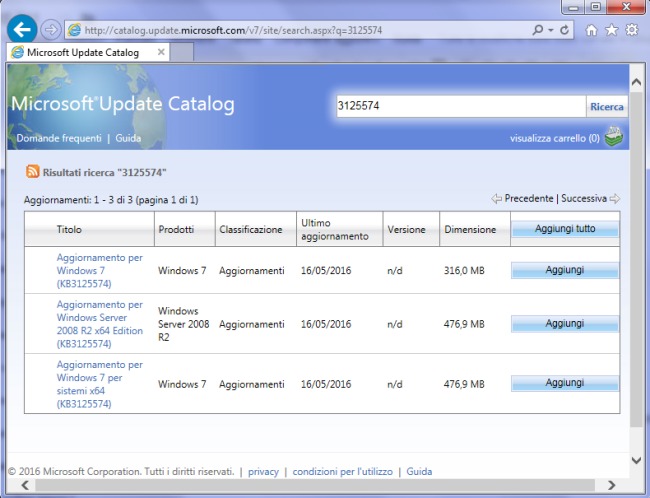Screen dimensions: 650x498
Task: Click the Aggiungi tutto button
Action: point(565,229)
